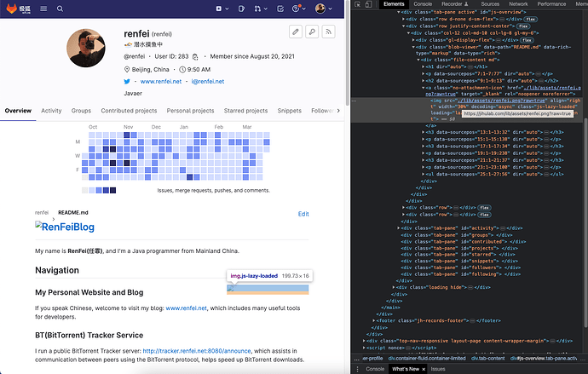Viewport: 588px width, 374px height.
Task: Select div.tab-content in the breadcrumb bar
Action: (488, 359)
